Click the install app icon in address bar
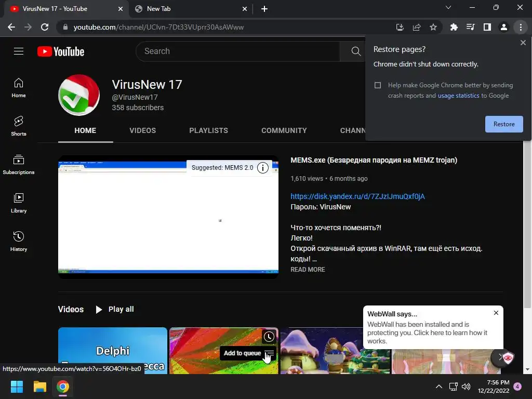This screenshot has height=399, width=532. [400, 27]
